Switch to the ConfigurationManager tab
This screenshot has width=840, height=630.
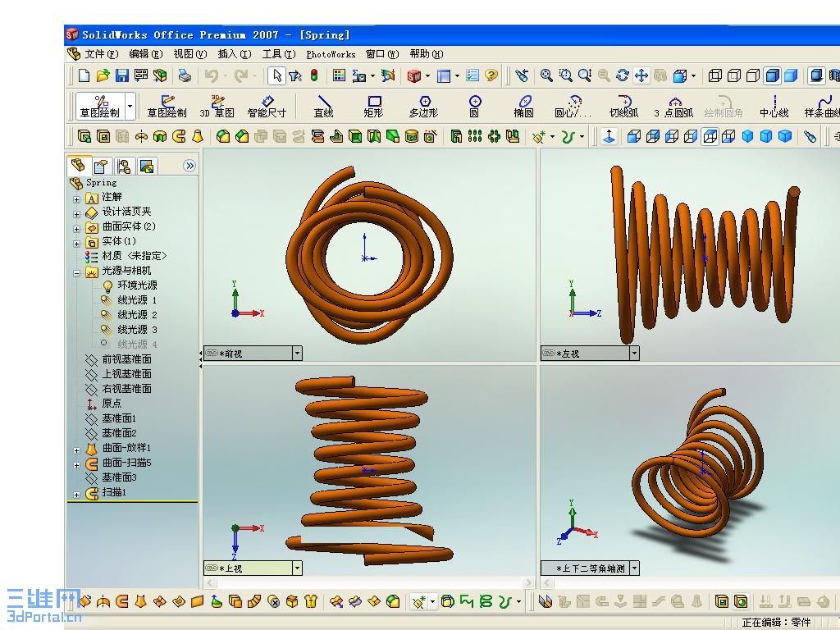point(124,166)
